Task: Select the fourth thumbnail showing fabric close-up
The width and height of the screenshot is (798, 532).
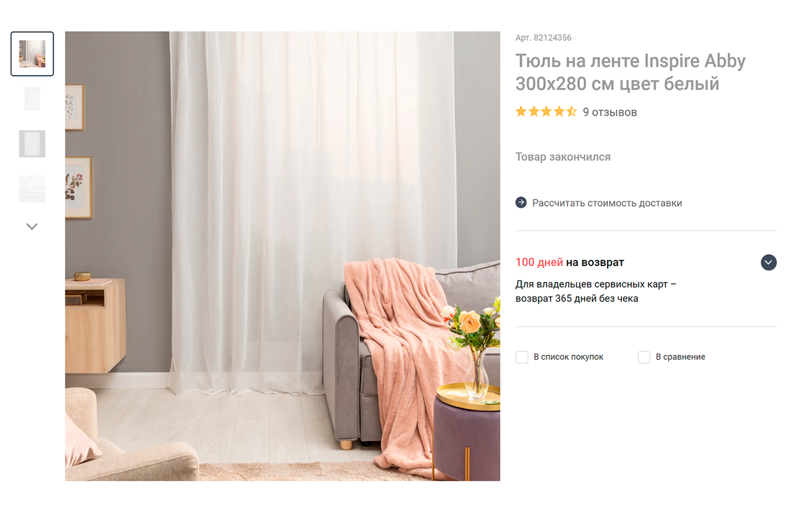Action: click(32, 188)
